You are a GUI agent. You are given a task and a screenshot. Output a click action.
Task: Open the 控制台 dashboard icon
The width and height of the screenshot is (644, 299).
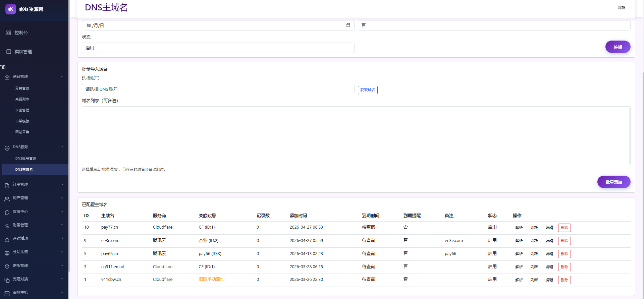tap(9, 33)
